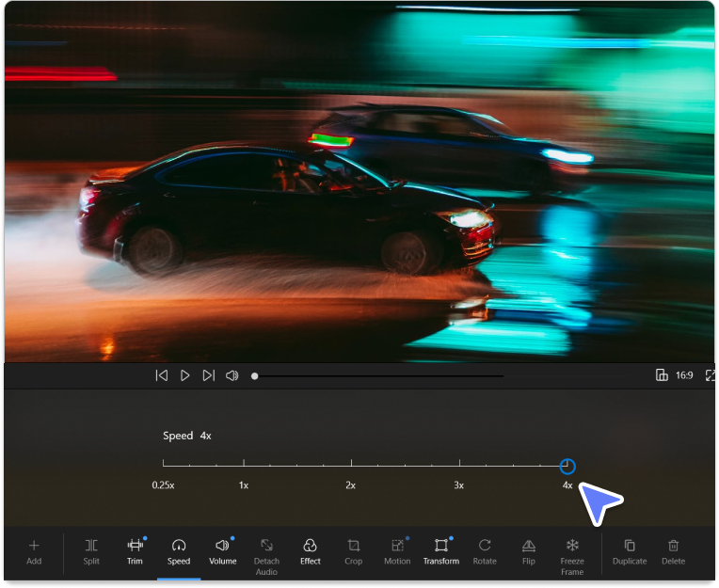The image size is (719, 588).
Task: Click the Speed 4x value text
Action: tap(186, 436)
